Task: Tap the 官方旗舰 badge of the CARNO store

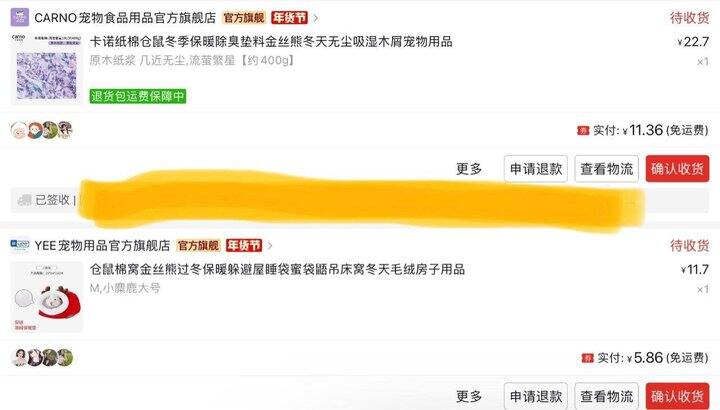Action: [244, 18]
